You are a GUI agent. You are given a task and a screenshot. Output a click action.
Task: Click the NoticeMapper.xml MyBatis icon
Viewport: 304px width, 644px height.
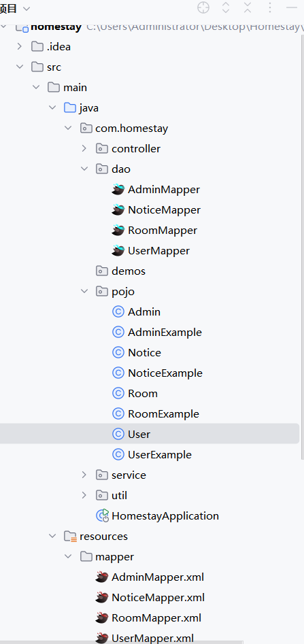tap(101, 597)
